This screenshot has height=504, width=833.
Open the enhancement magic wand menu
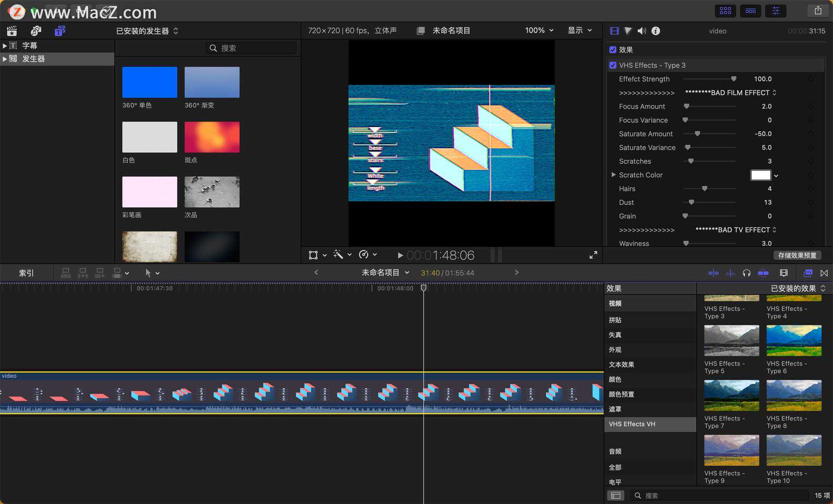coord(342,255)
